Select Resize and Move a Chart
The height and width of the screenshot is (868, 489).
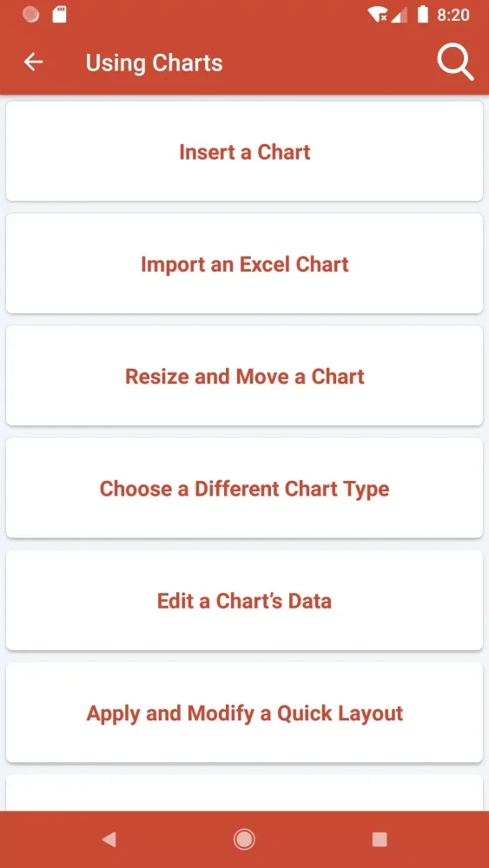(244, 376)
